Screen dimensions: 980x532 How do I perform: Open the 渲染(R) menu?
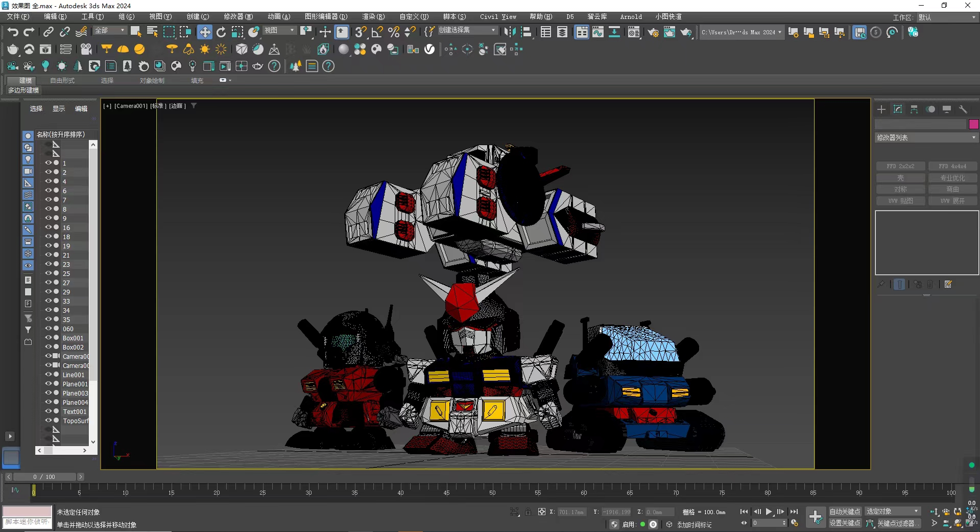(x=373, y=17)
